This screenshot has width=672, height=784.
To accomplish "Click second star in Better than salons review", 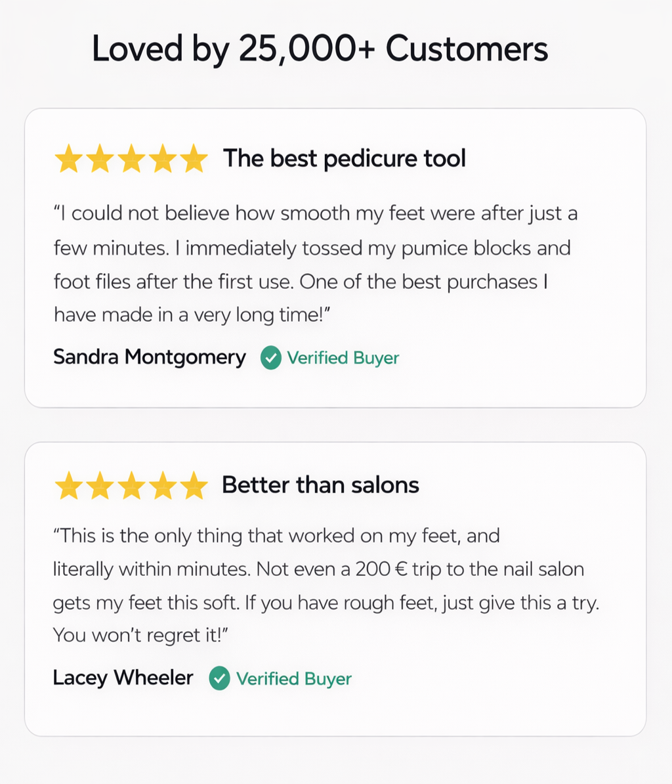I will (100, 487).
